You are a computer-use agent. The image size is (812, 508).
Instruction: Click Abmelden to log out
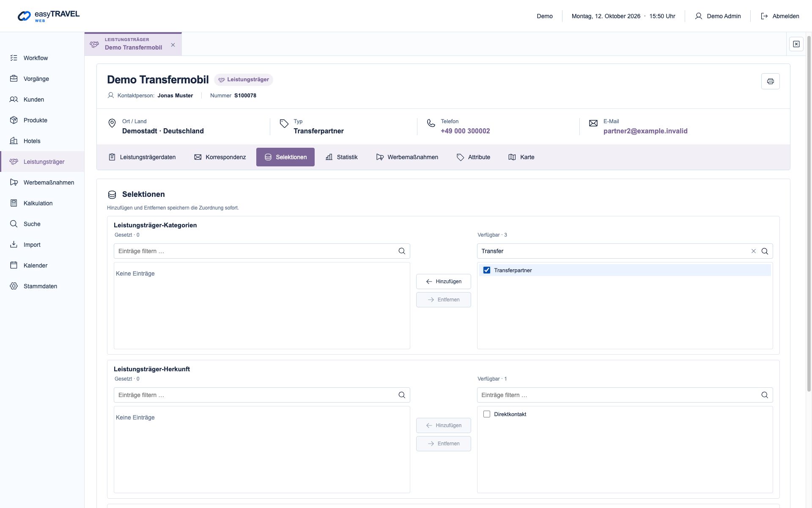pos(780,16)
